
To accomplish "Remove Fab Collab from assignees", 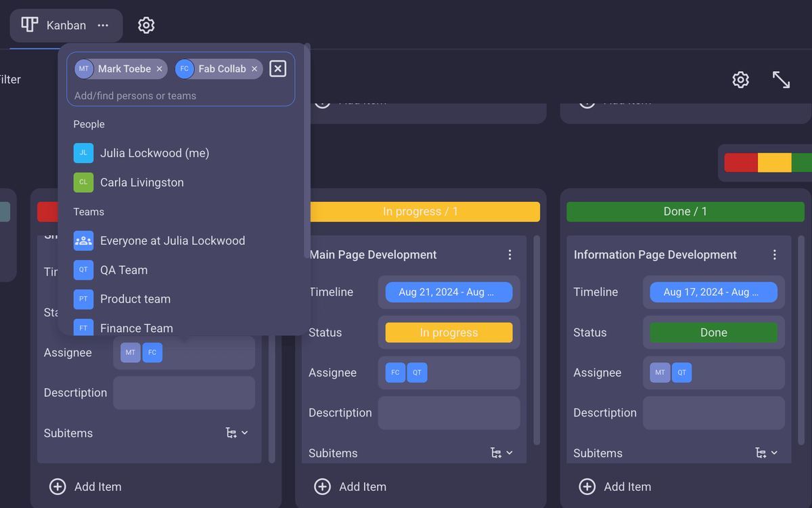I will 254,69.
